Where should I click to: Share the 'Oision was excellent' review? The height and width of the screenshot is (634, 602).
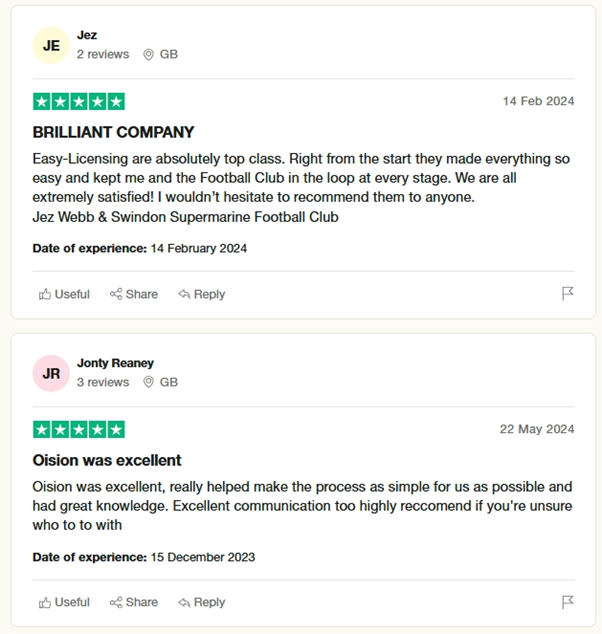point(134,602)
